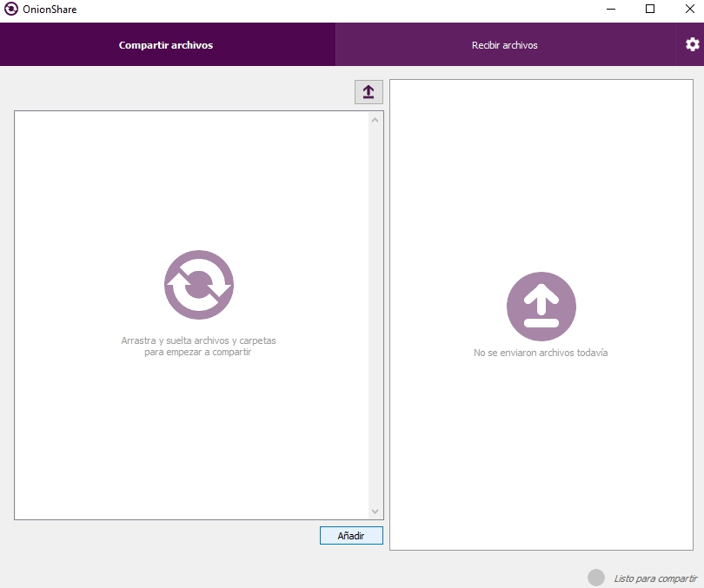Minimize the OnionShare window
This screenshot has height=588, width=704.
609,10
